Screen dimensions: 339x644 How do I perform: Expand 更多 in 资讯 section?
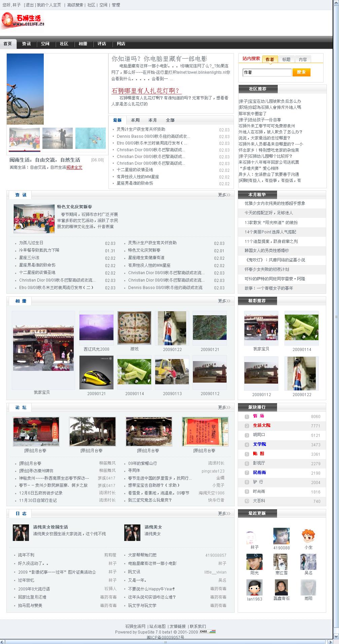point(224,195)
